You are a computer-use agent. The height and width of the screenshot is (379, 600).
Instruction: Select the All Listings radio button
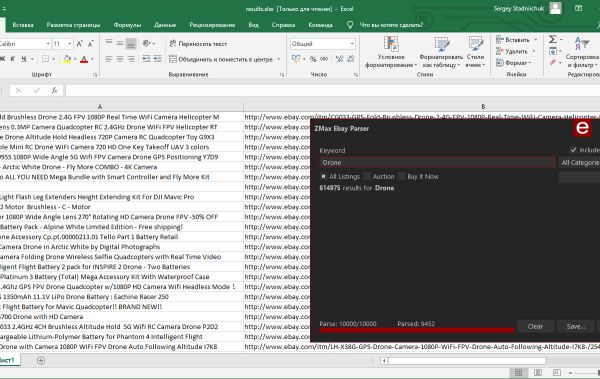point(323,176)
